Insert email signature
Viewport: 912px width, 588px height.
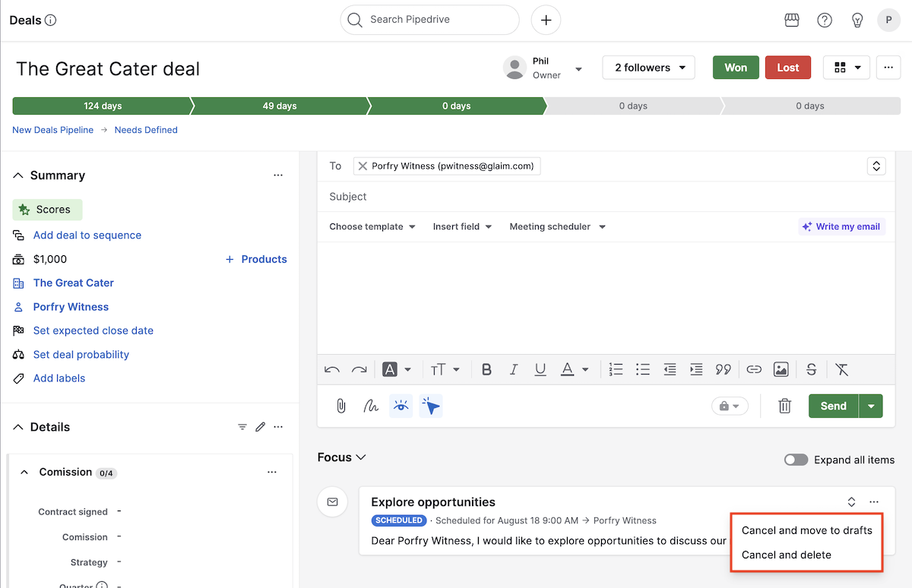click(x=371, y=406)
